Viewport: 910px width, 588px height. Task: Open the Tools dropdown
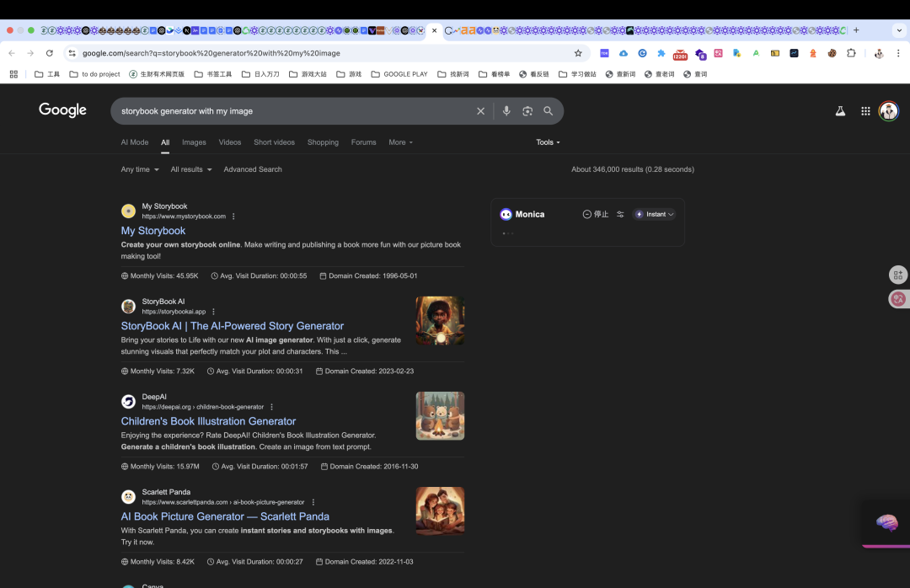(548, 142)
